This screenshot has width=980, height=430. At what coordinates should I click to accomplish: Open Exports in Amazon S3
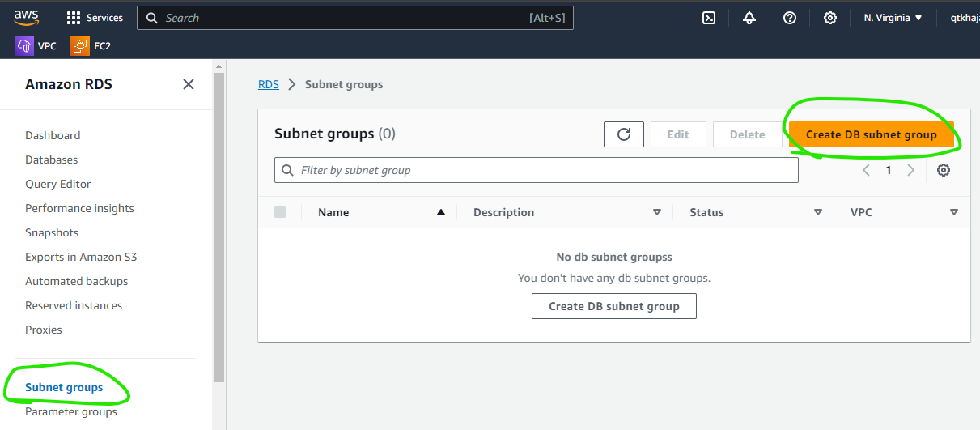(81, 257)
